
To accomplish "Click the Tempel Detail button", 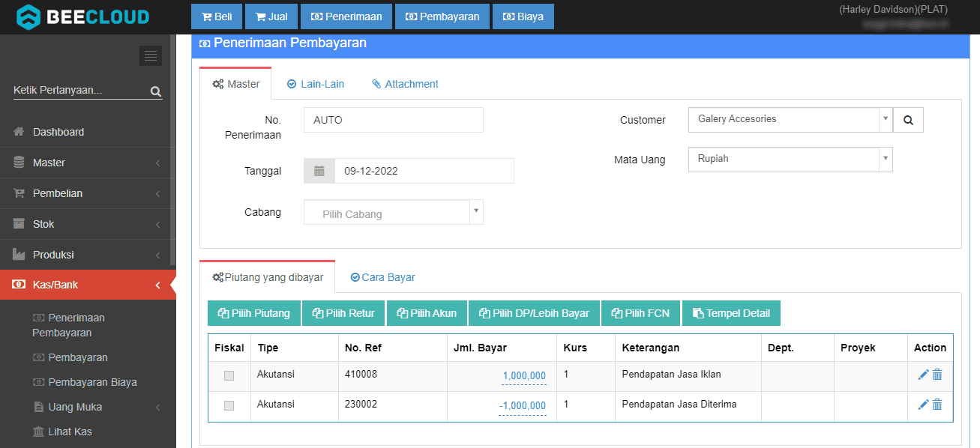I will pyautogui.click(x=731, y=313).
